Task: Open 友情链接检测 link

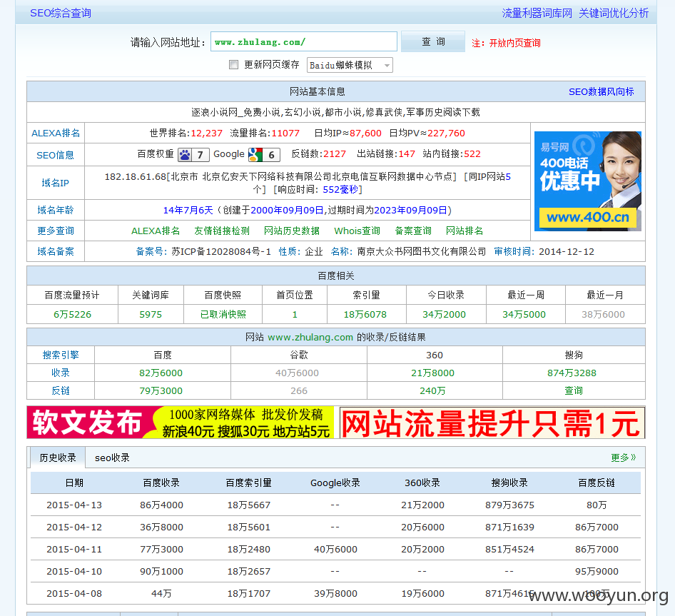Action: point(222,231)
